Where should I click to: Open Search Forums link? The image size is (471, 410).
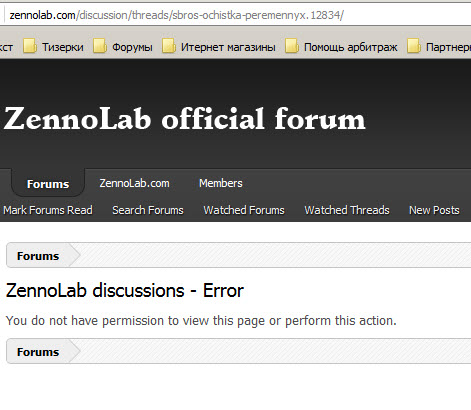148,210
